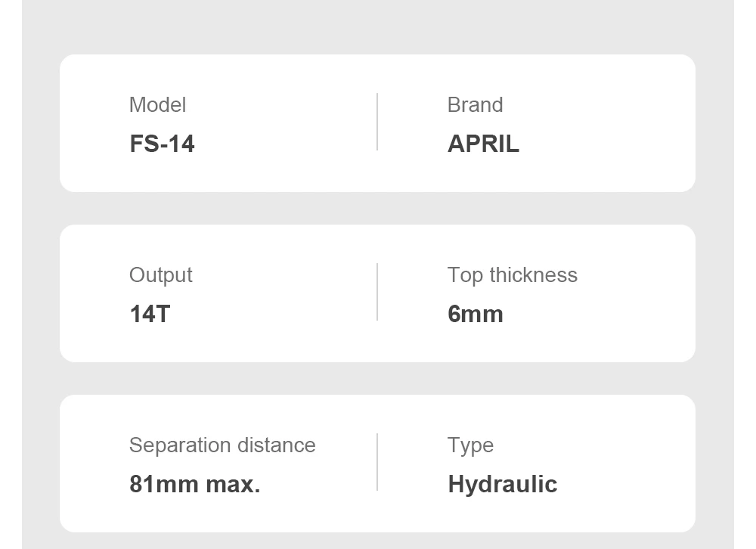756x549 pixels.
Task: Click gray gap above the Separation distance card
Action: click(x=377, y=379)
